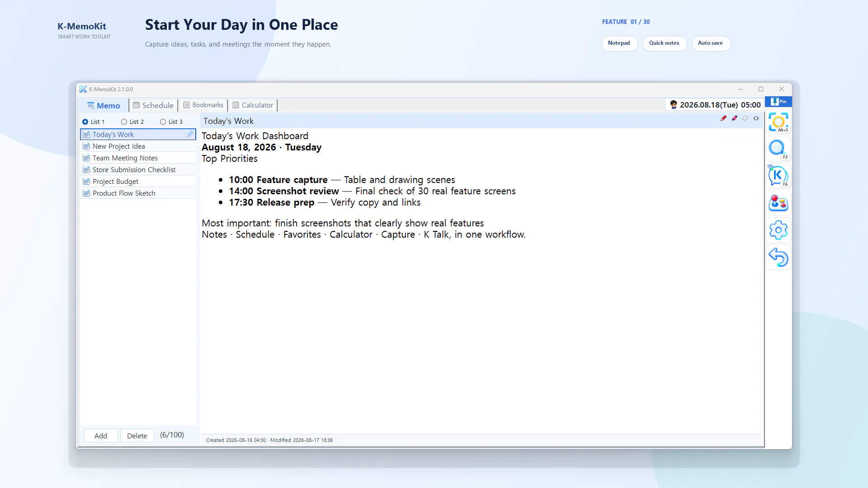The image size is (868, 488).
Task: Click the Delete memo button
Action: click(x=137, y=436)
